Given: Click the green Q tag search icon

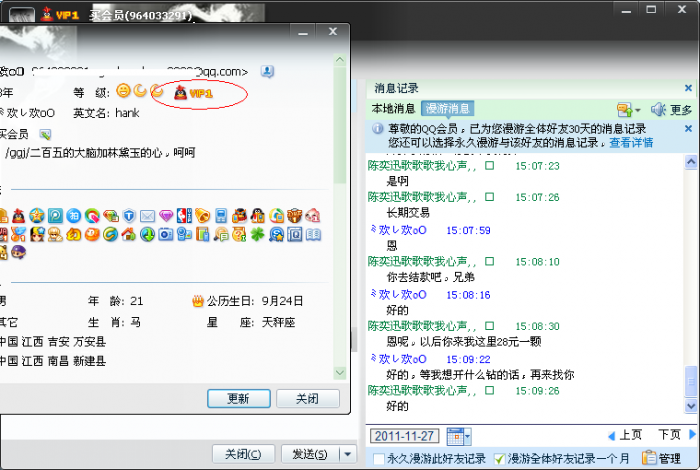Looking at the screenshot, I should pos(92,216).
